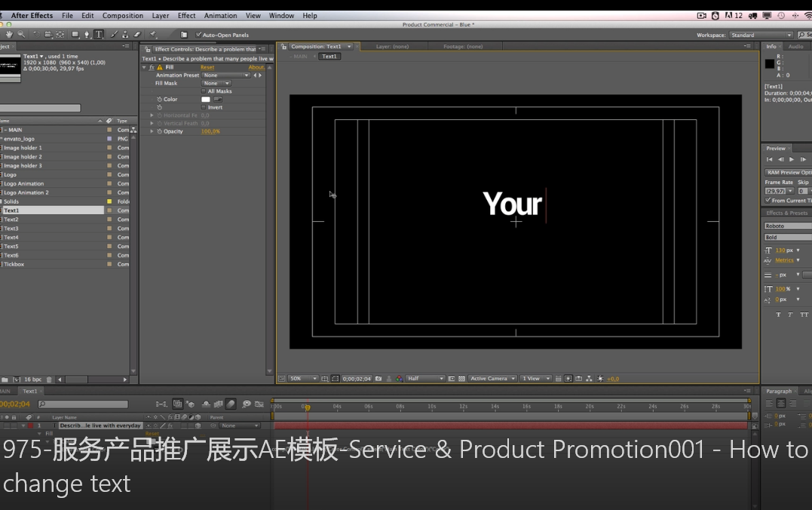812x510 pixels.
Task: Select the Horizontal Type tool
Action: click(x=99, y=34)
